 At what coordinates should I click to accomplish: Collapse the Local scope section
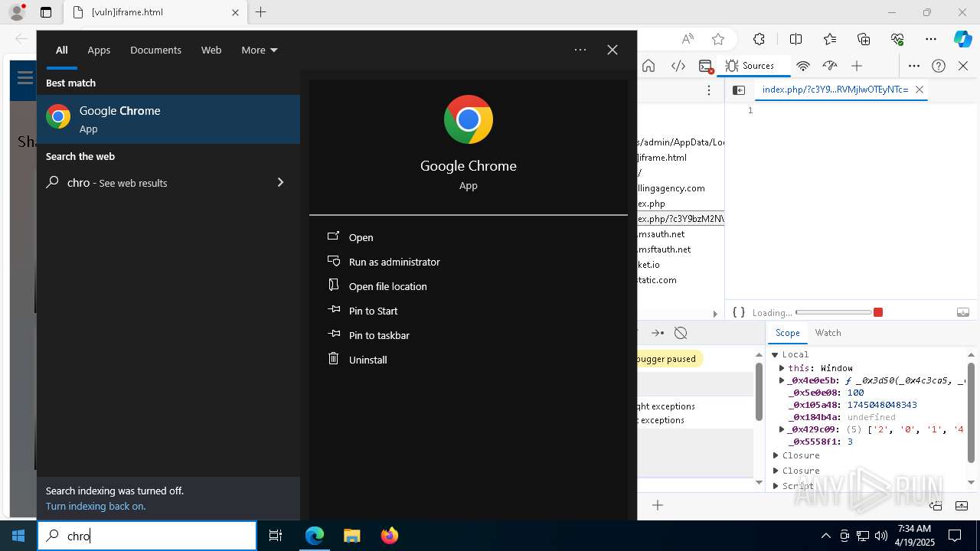coord(775,354)
